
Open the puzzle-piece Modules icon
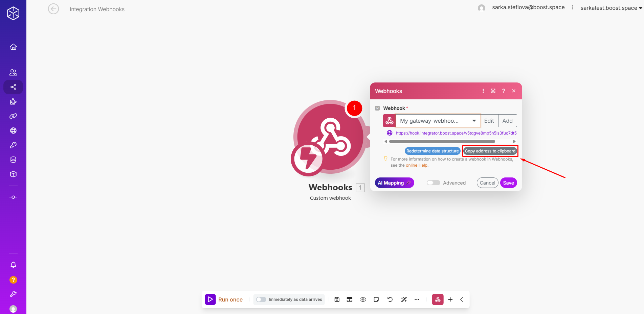(x=13, y=102)
